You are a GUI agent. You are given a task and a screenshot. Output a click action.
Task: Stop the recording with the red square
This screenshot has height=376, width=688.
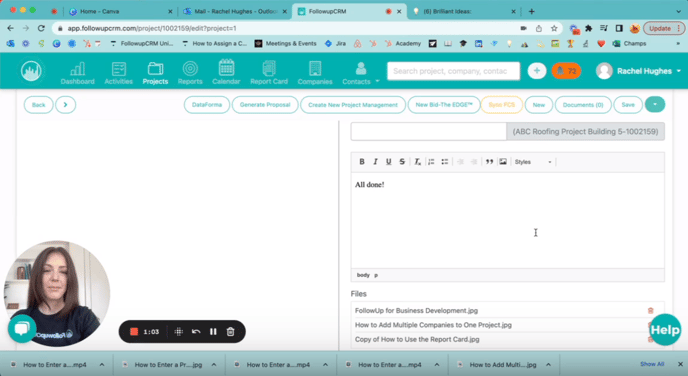[134, 332]
